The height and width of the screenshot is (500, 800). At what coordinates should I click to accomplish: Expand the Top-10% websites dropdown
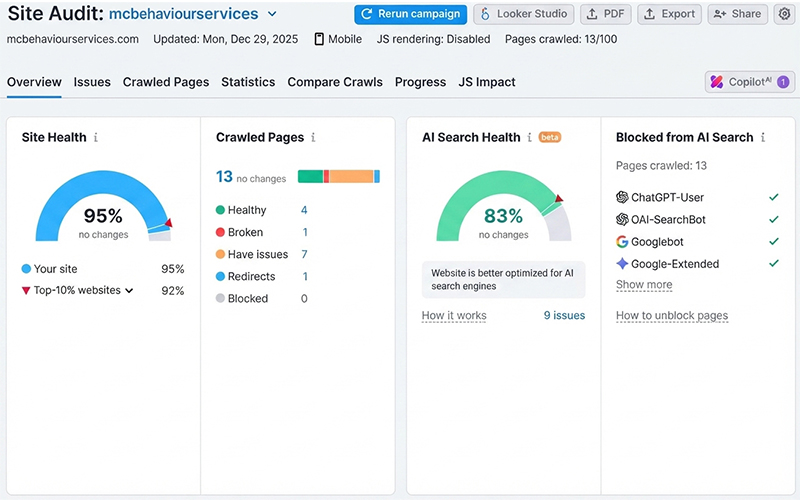pyautogui.click(x=129, y=291)
